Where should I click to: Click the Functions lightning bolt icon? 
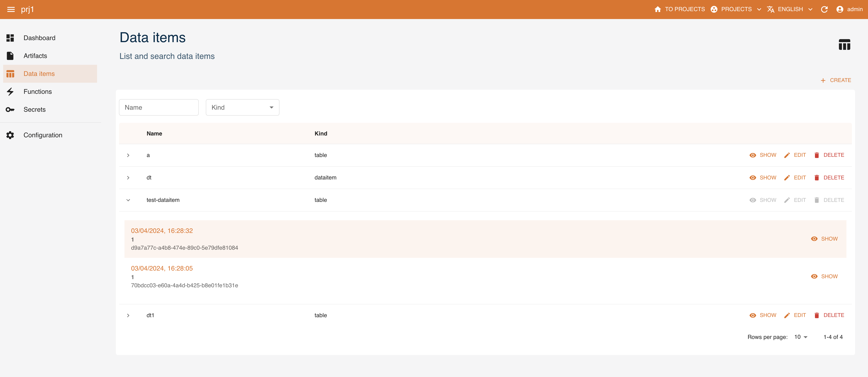click(10, 92)
